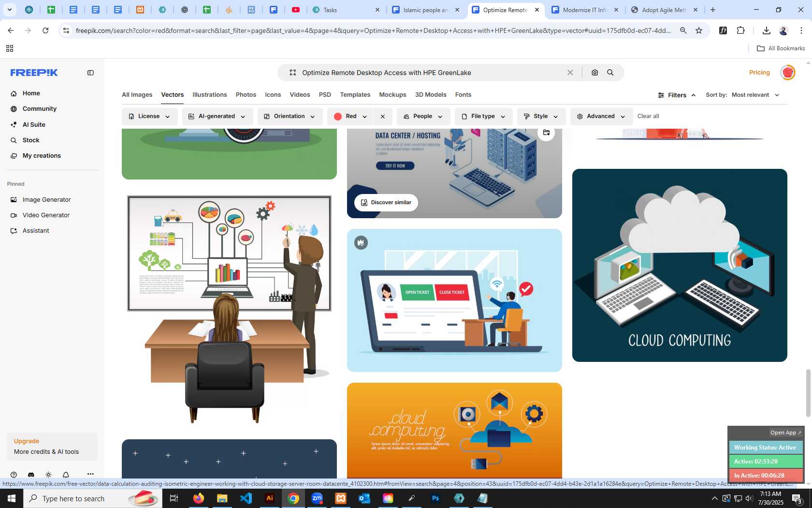Image resolution: width=812 pixels, height=508 pixels.
Task: Open Chrome downloads icon
Action: (x=766, y=30)
